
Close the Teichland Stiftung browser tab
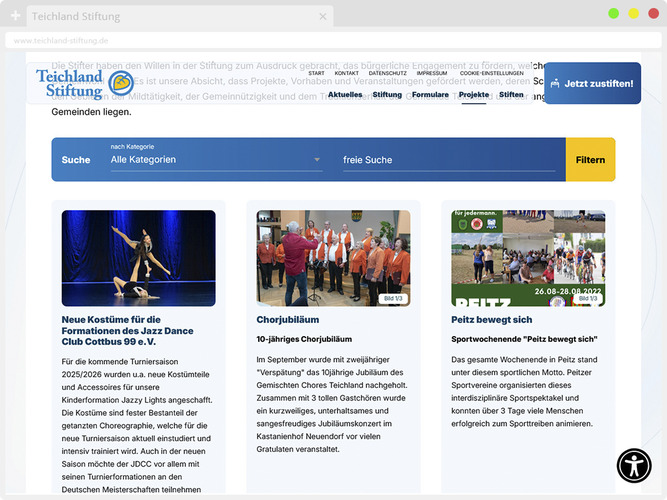(x=323, y=16)
